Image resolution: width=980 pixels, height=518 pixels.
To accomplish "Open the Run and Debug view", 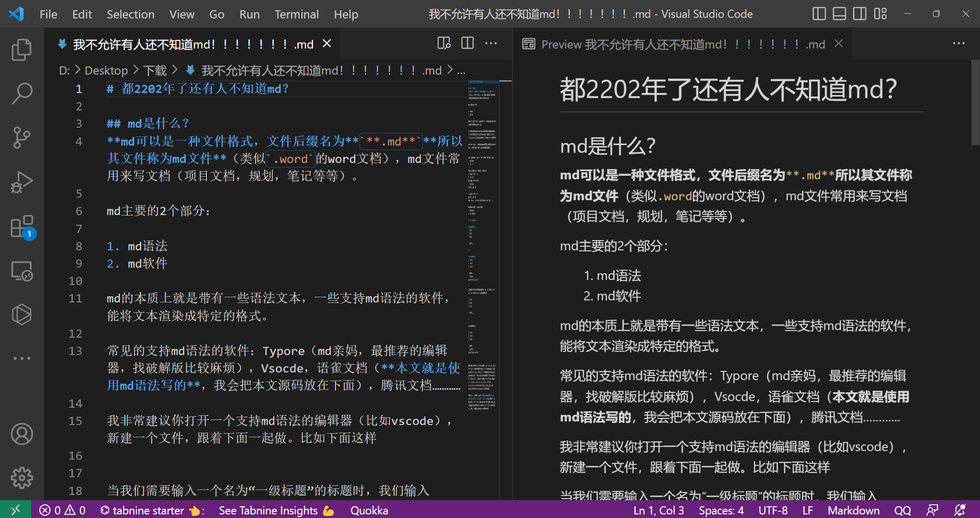I will [x=21, y=182].
